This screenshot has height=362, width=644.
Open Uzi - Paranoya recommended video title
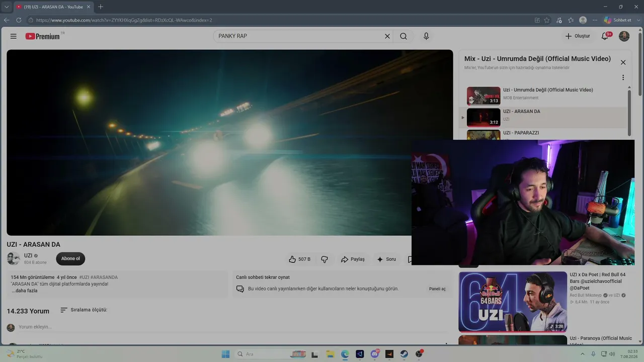pos(601,340)
